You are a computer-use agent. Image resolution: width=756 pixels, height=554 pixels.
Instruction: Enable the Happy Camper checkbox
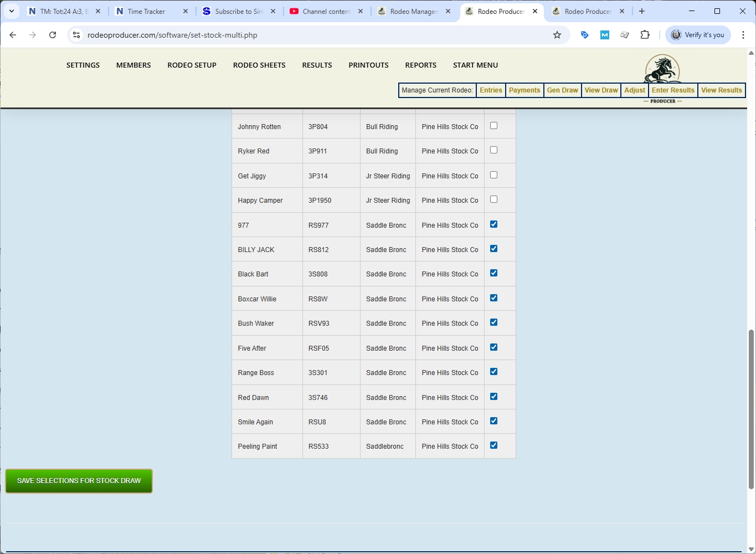click(x=493, y=199)
